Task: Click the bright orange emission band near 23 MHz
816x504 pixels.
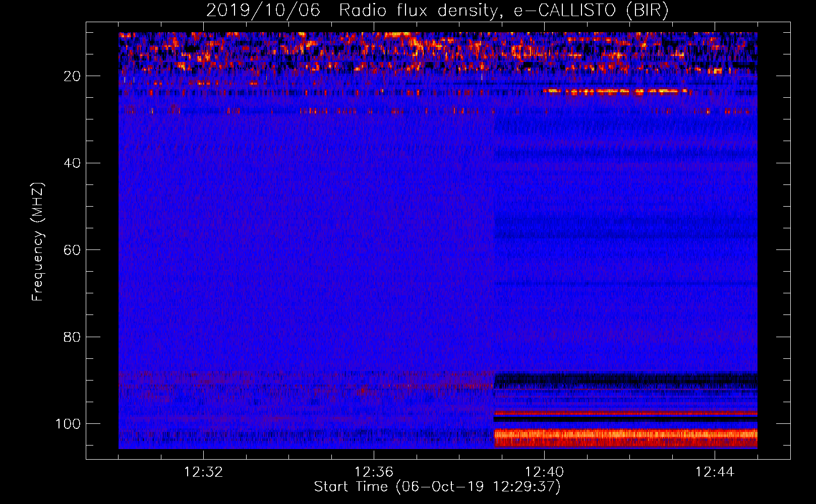Action: [616, 92]
